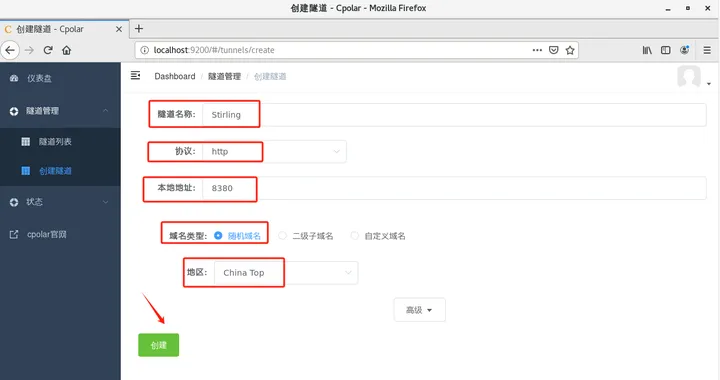Open the Firefox library icon
The height and width of the screenshot is (380, 720).
tap(647, 50)
